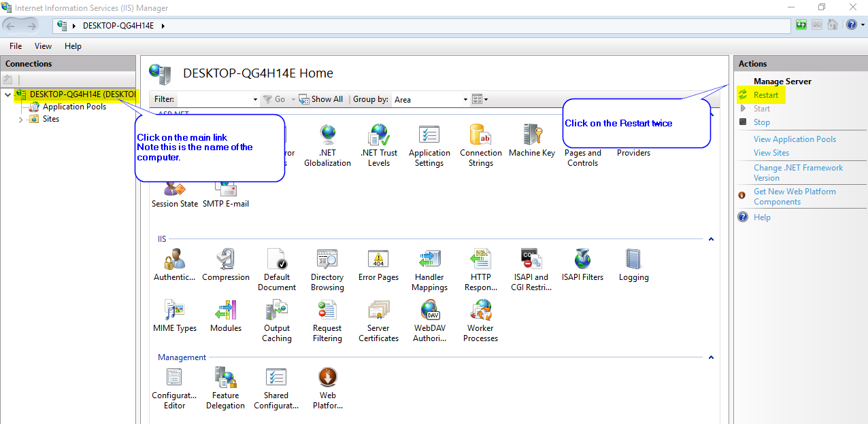Open the File menu

coord(16,46)
